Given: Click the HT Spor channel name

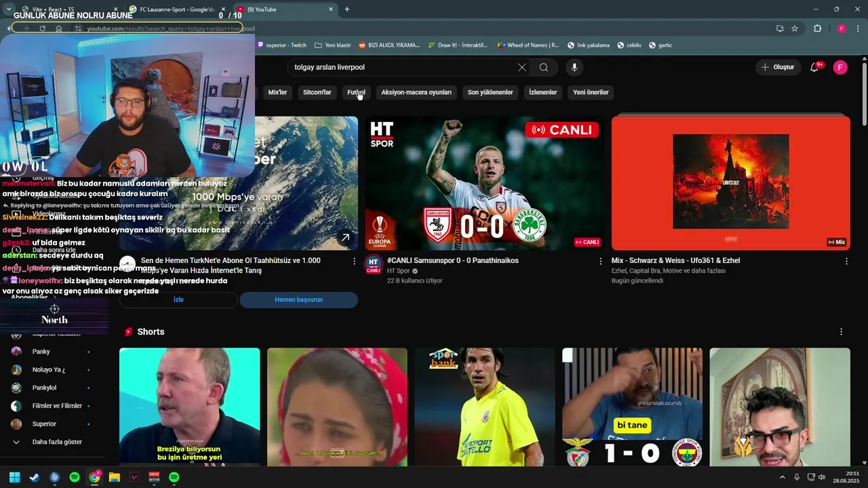Looking at the screenshot, I should 399,271.
